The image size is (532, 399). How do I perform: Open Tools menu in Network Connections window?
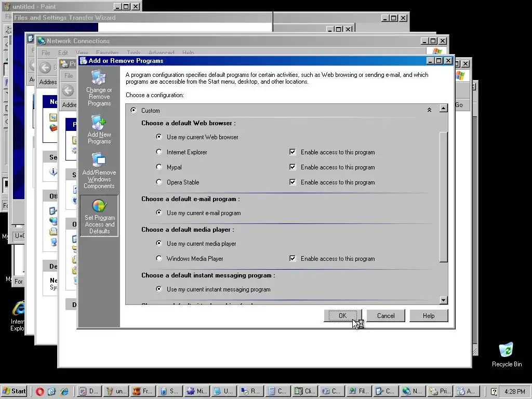pos(134,53)
